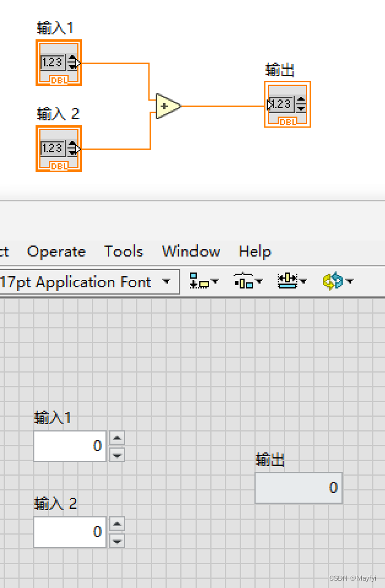Select the 输出 indicator terminal in block diagram
Image resolution: width=385 pixels, height=588 pixels.
click(x=288, y=104)
